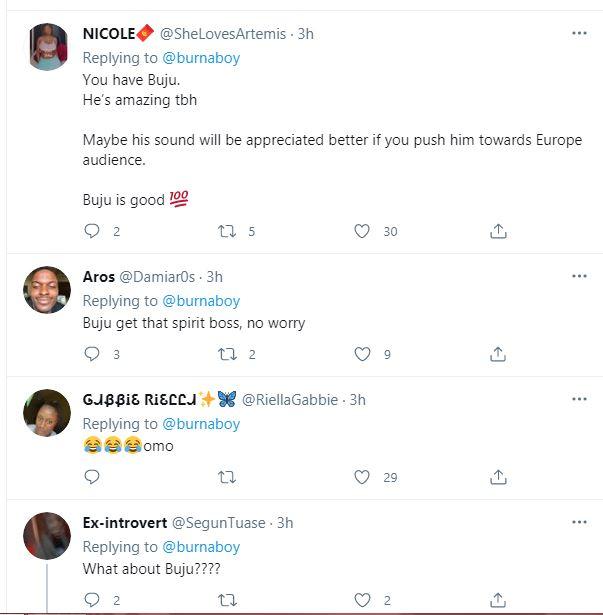The image size is (603, 615).
Task: Share NICOLE's tweet via share icon
Action: tap(497, 231)
